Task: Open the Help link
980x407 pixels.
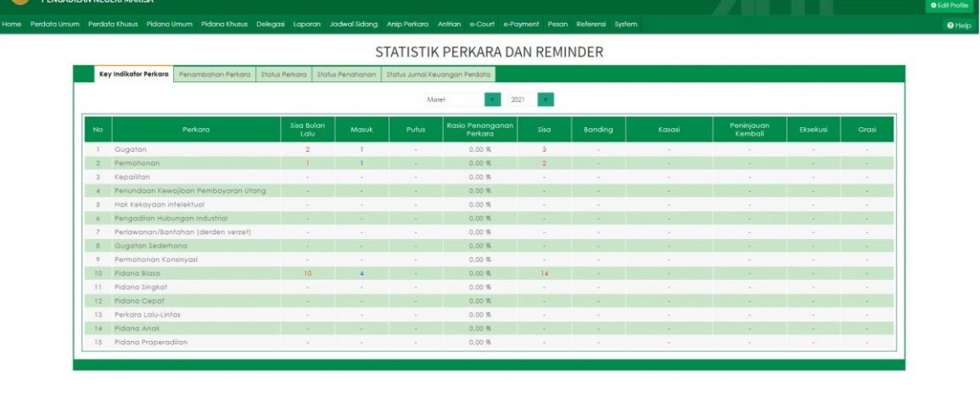Action: point(959,25)
